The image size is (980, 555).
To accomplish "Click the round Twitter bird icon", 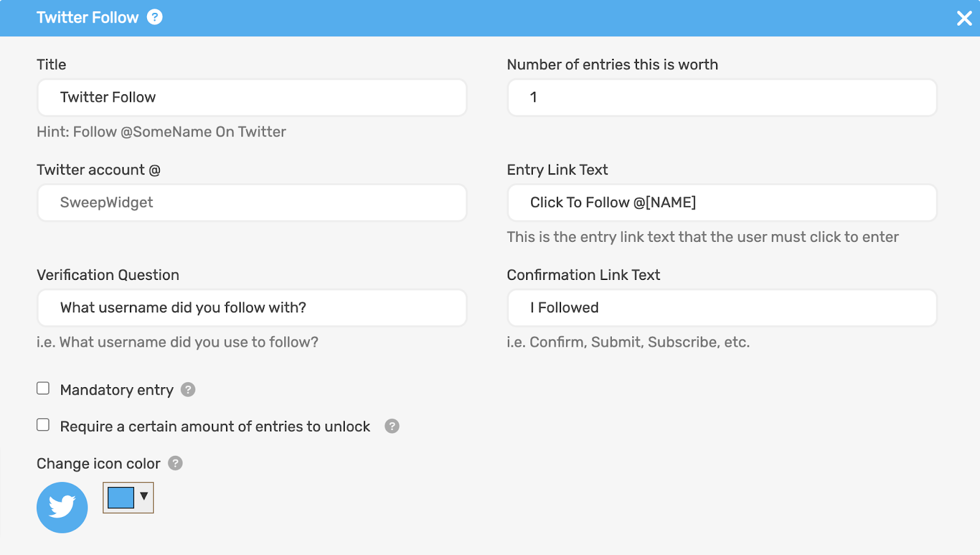I will pyautogui.click(x=62, y=507).
